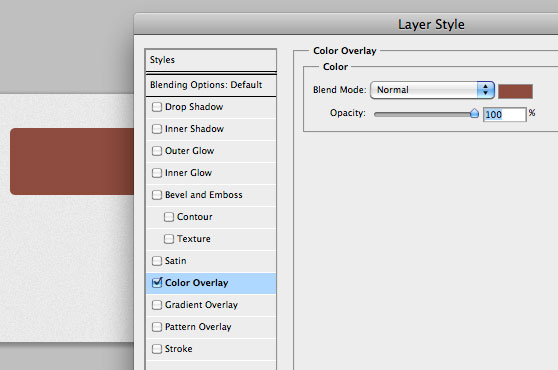Check the Gradient Overlay box
The height and width of the screenshot is (370, 558).
click(x=157, y=305)
